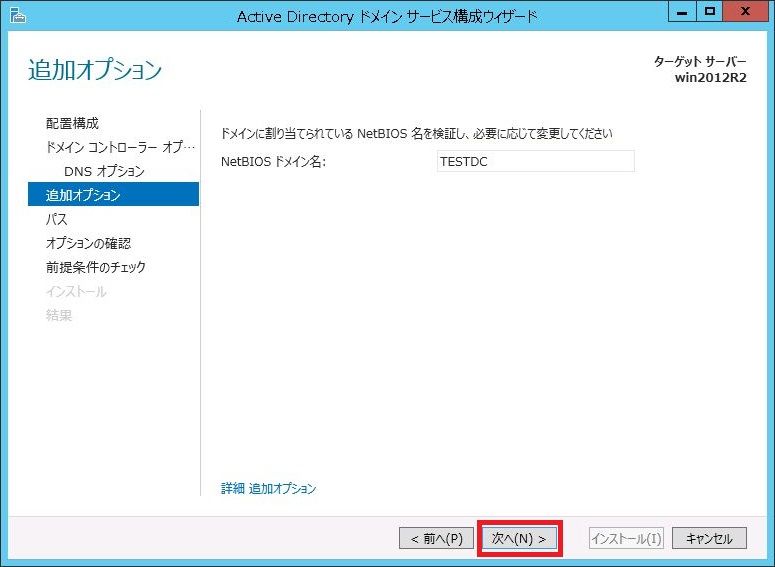The width and height of the screenshot is (775, 567).
Task: Click target server name win2012R2
Action: tap(711, 78)
